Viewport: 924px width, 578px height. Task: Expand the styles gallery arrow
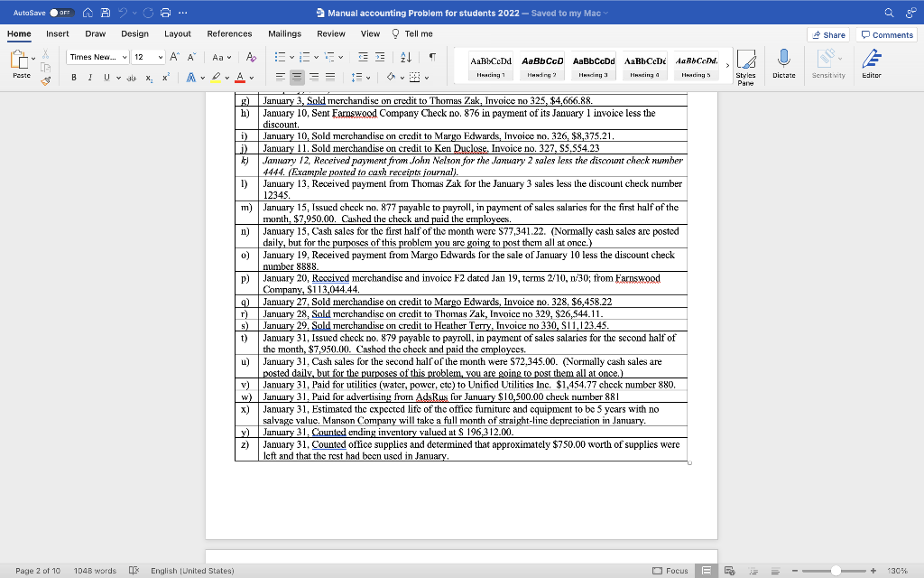pyautogui.click(x=727, y=65)
